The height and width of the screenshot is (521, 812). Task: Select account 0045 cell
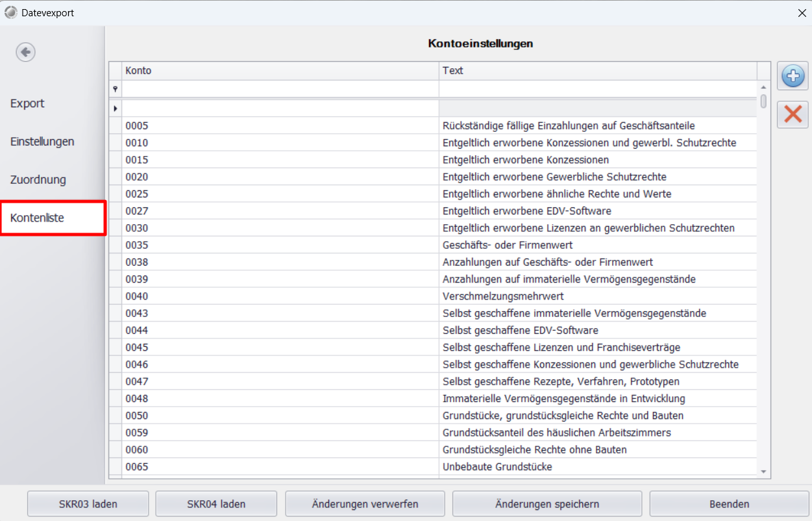tap(280, 348)
